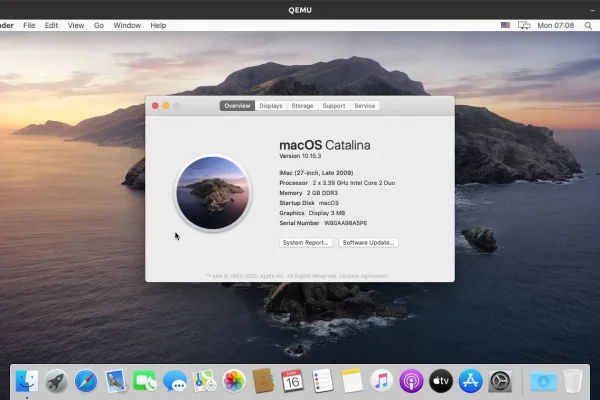Minimize the QEMU window from title bar

pyautogui.click(x=592, y=10)
